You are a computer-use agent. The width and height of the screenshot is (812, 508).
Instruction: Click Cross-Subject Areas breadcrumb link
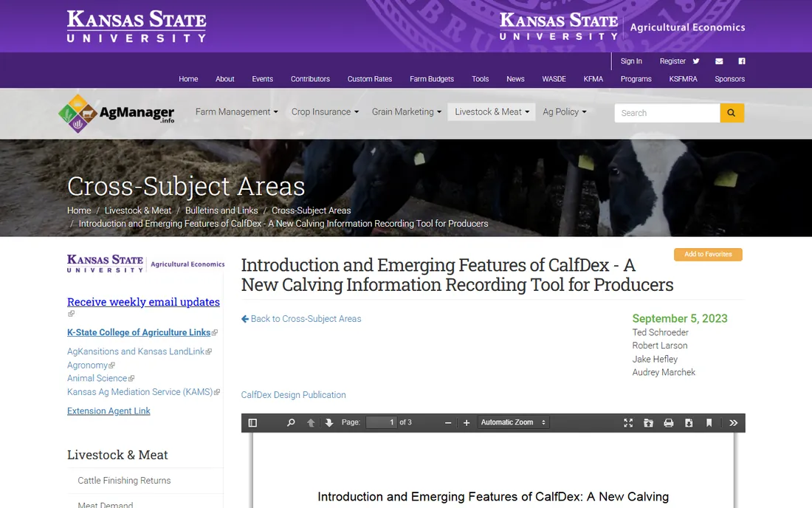coord(312,210)
